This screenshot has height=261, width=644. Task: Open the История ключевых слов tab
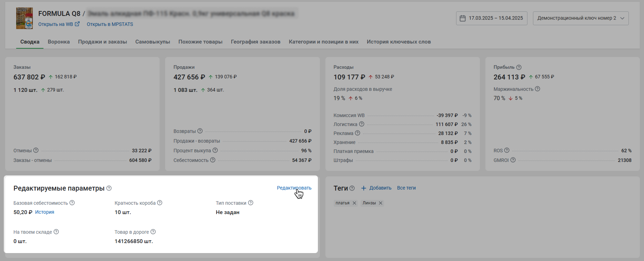399,42
